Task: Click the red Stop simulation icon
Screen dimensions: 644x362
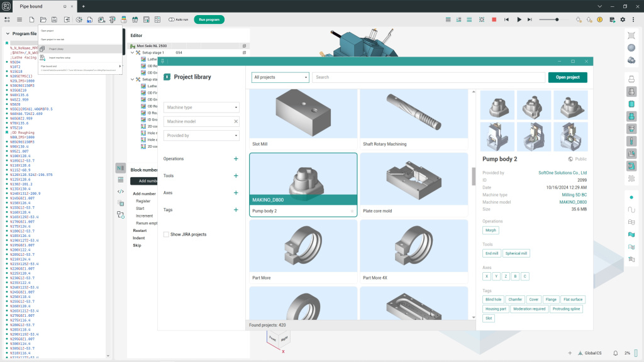Action: [494, 19]
